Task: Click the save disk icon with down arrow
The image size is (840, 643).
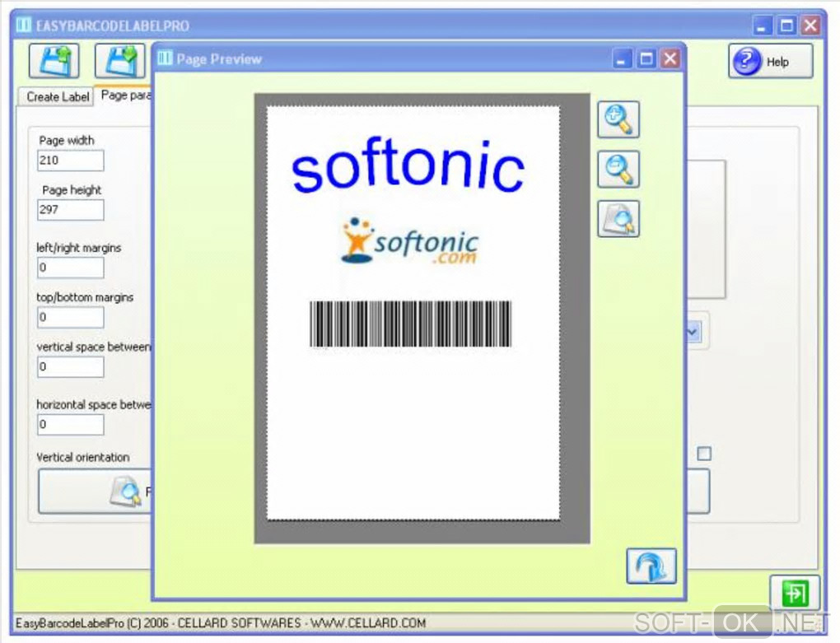Action: [120, 61]
